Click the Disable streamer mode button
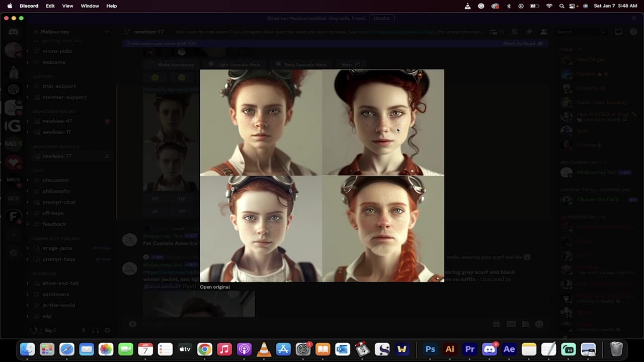Image resolution: width=644 pixels, height=362 pixels. click(382, 18)
